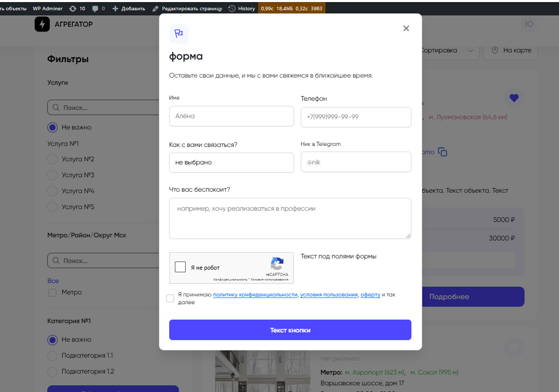This screenshot has height=392, width=559.
Task: Close the form modal with X icon
Action: 406,28
